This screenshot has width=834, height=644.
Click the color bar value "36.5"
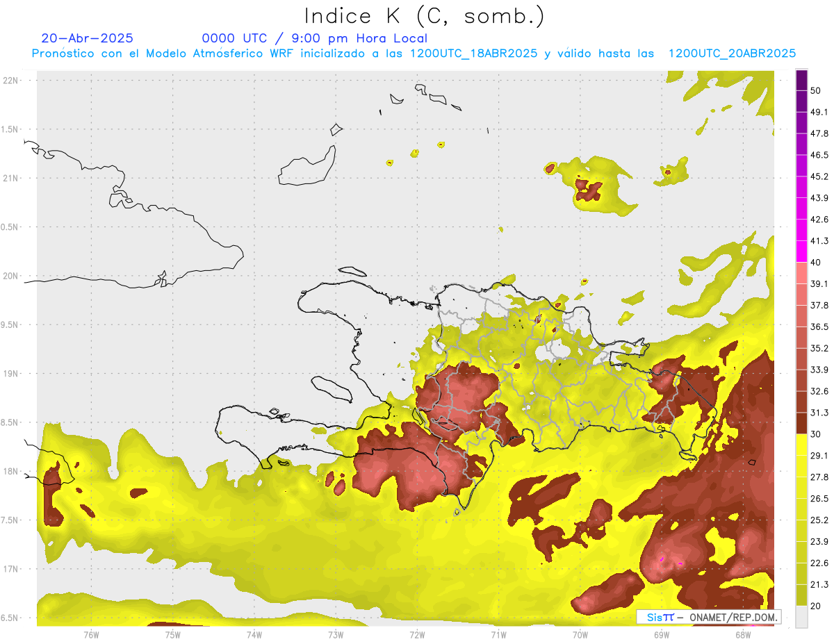point(819,327)
